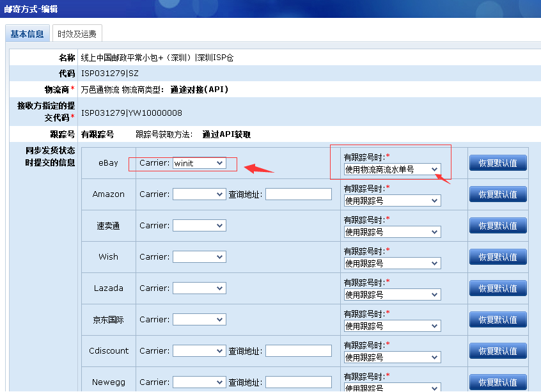Restore defaults for the Lazada row
Viewport: 541px width, 392px height.
click(498, 288)
